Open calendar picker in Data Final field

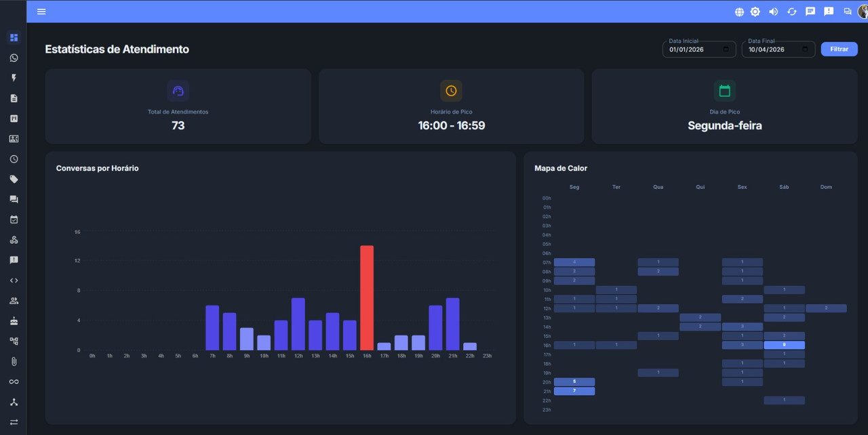point(805,49)
